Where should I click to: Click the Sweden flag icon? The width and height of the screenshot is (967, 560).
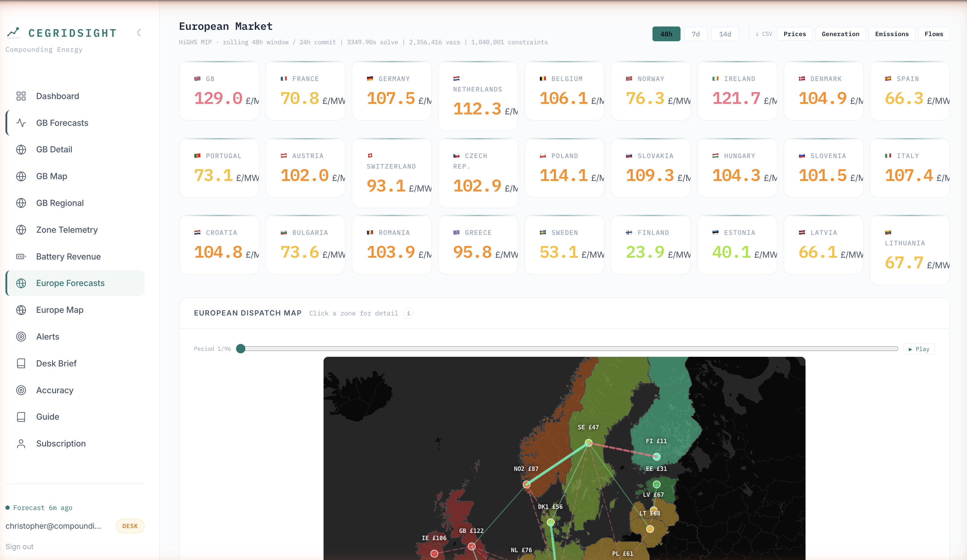(543, 232)
